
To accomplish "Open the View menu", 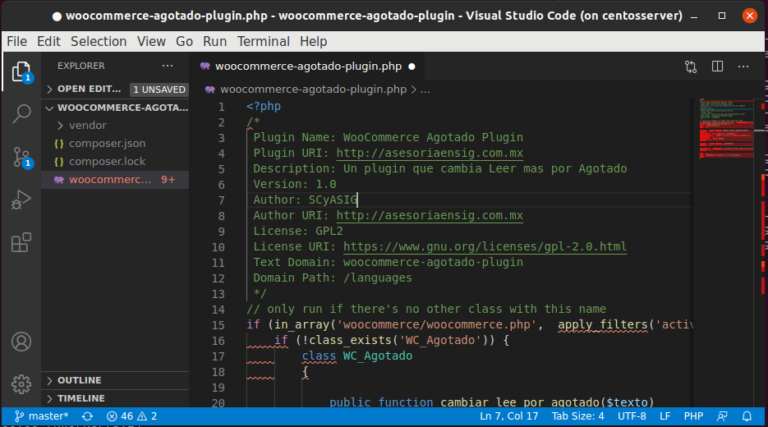I will click(151, 42).
